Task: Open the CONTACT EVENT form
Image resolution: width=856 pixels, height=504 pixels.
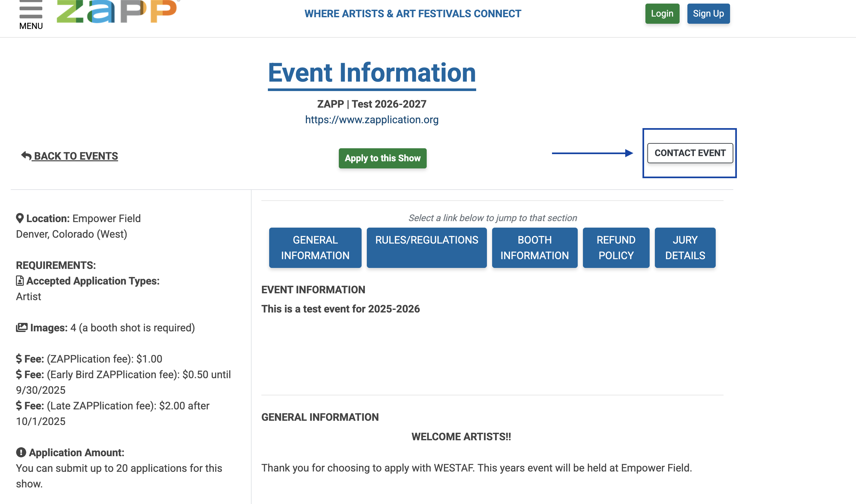Action: (x=690, y=153)
